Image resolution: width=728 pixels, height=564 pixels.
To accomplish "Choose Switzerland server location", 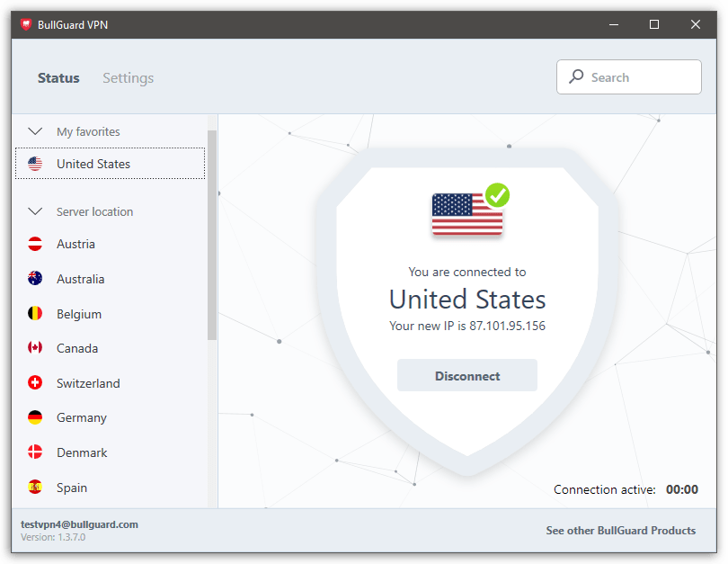I will [x=110, y=383].
